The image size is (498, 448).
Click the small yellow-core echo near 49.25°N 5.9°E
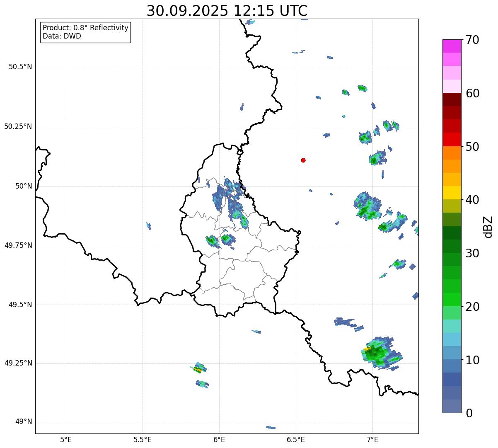point(199,368)
